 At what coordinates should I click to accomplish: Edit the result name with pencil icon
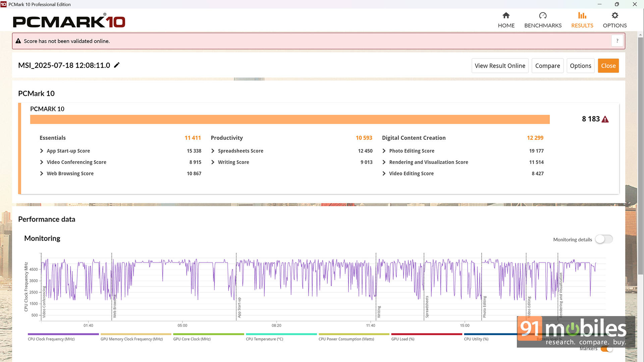click(x=117, y=65)
